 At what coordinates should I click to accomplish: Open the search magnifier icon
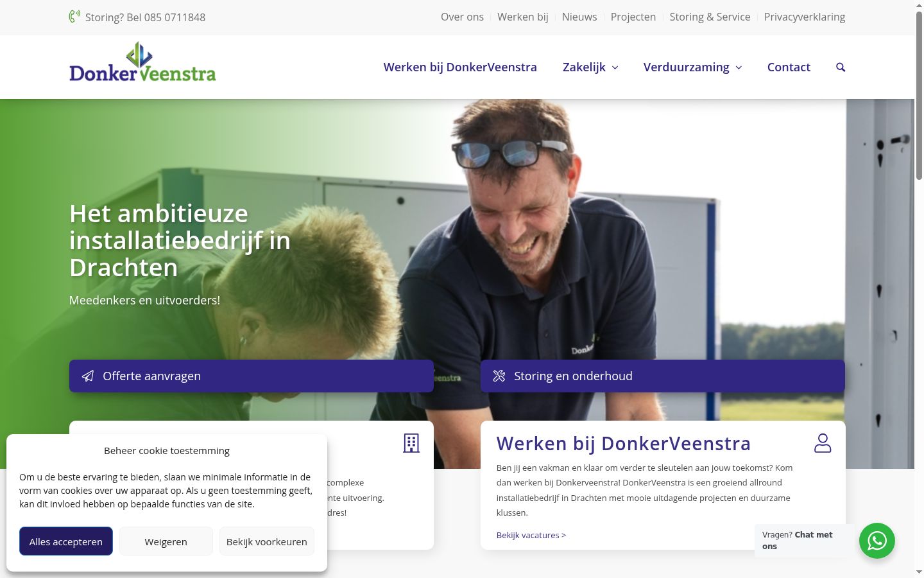(x=841, y=67)
